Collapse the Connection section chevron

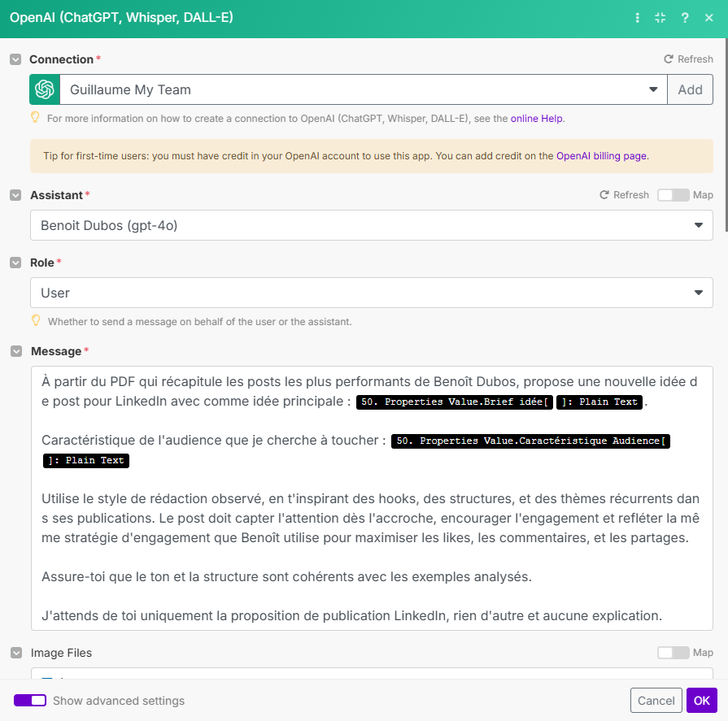point(15,59)
